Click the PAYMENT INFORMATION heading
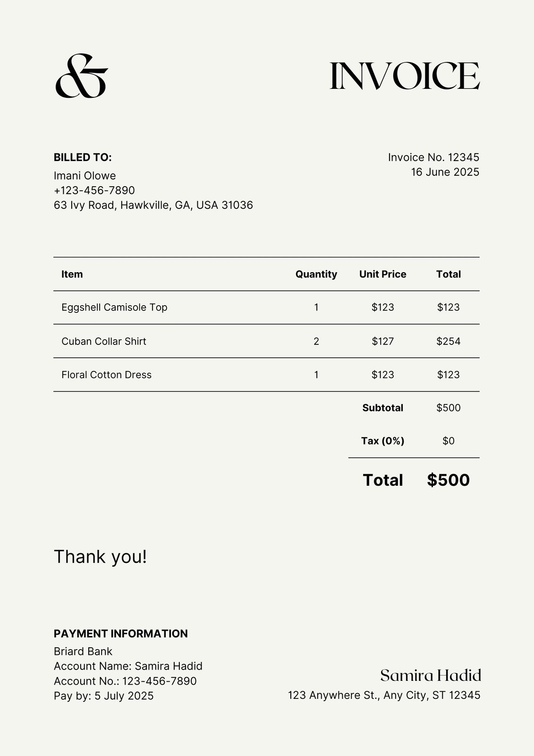The width and height of the screenshot is (534, 756). click(x=120, y=634)
